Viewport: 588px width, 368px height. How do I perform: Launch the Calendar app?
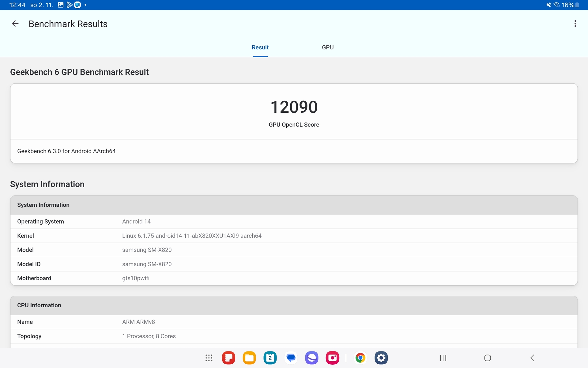coord(270,358)
